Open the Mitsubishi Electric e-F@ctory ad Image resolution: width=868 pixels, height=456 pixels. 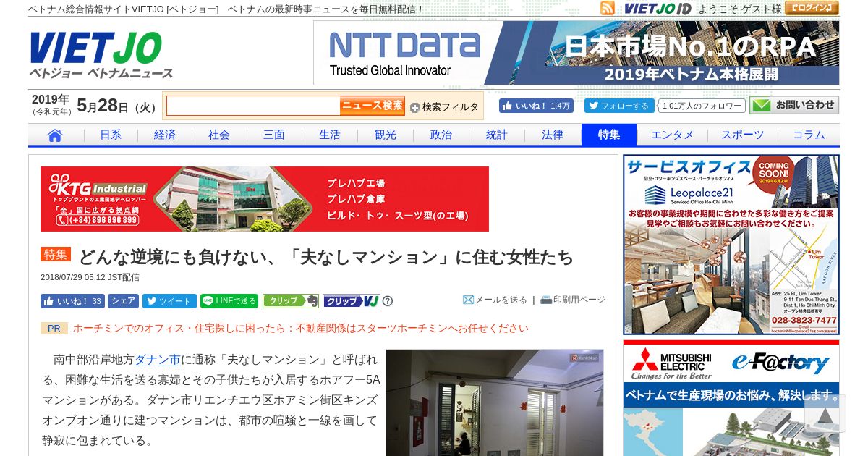coord(731,397)
